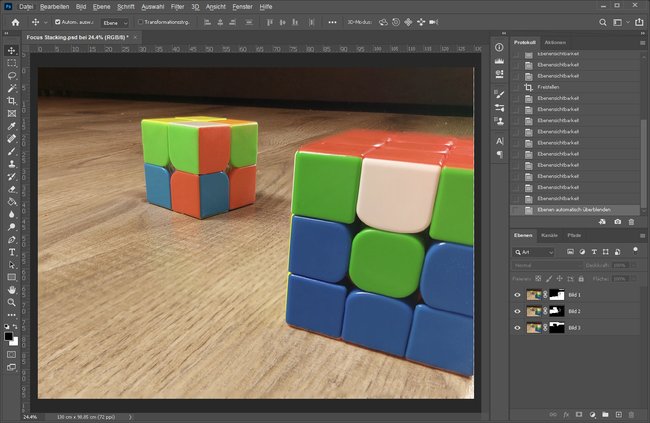Image resolution: width=650 pixels, height=423 pixels.
Task: Toggle the Autom. ausw. checkbox
Action: pyautogui.click(x=58, y=22)
